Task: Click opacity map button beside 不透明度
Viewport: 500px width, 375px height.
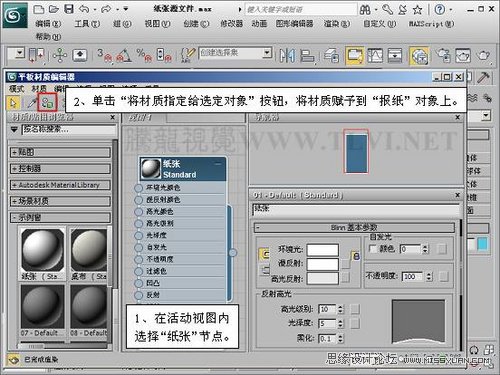Action: click(443, 276)
